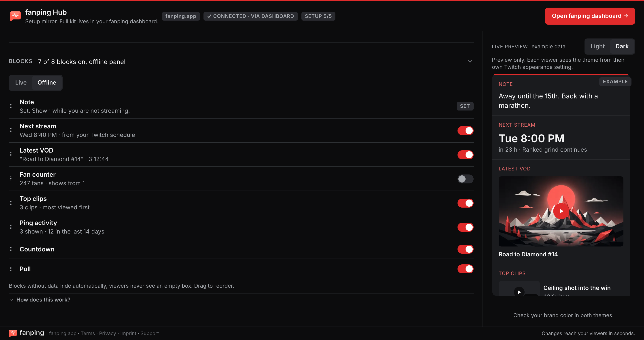Open the fanping.app footer link

coord(63,333)
